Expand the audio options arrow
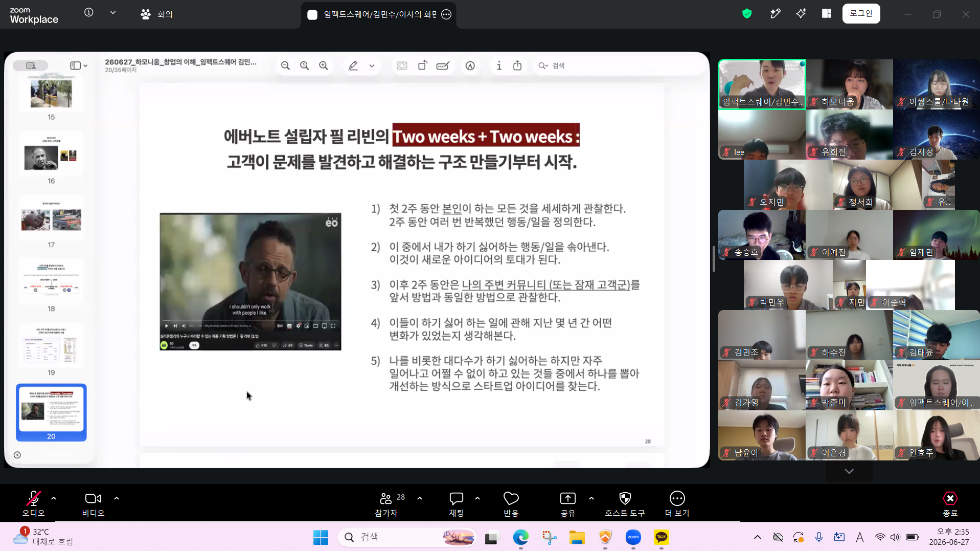This screenshot has width=980, height=551. pos(54,498)
